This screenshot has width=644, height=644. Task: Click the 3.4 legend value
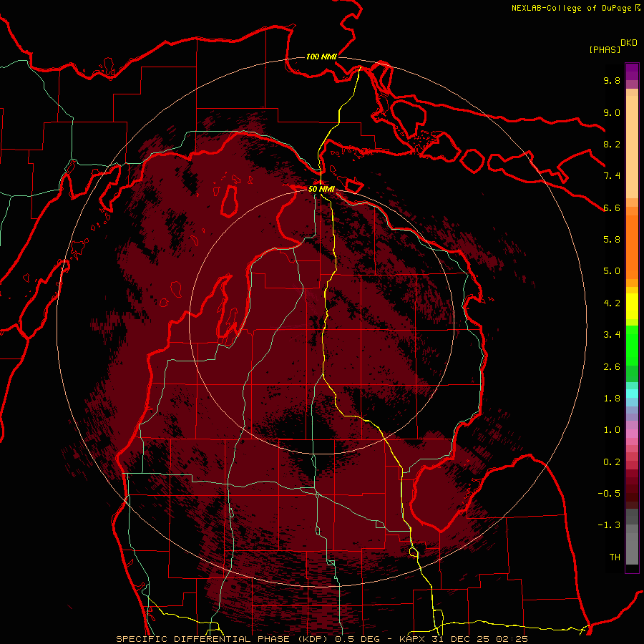click(612, 335)
